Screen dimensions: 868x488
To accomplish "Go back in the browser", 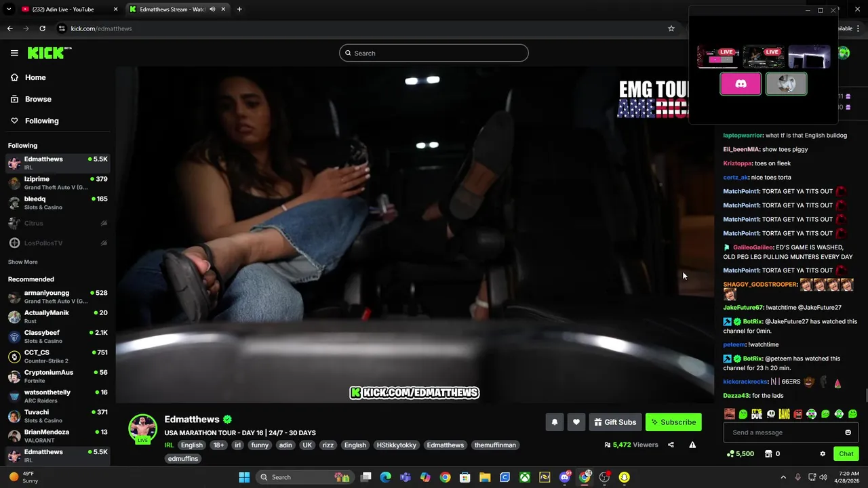I will 9,28.
